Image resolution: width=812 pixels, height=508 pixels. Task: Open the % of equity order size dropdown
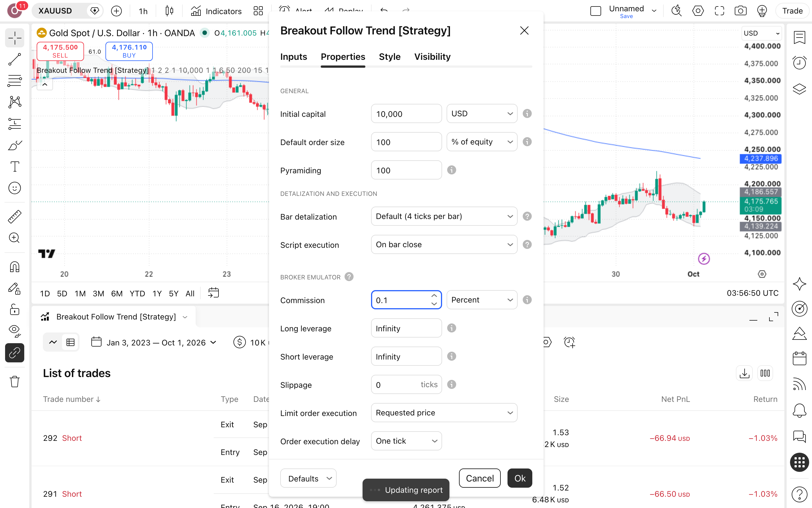click(482, 142)
